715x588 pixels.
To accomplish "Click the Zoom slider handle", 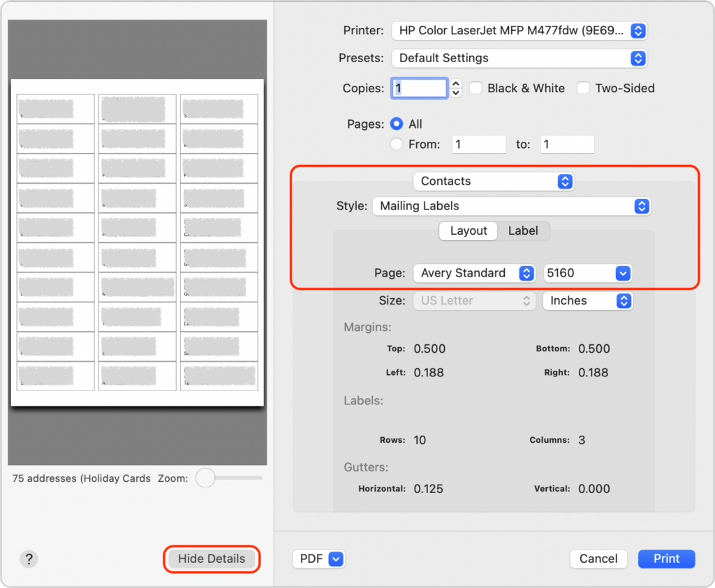I will click(205, 478).
